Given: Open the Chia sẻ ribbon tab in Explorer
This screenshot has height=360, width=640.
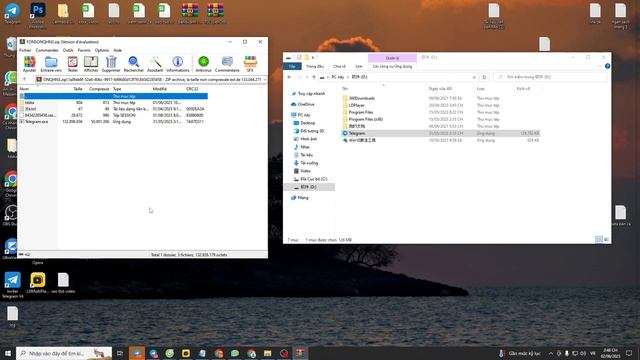Looking at the screenshot, I should click(x=339, y=66).
